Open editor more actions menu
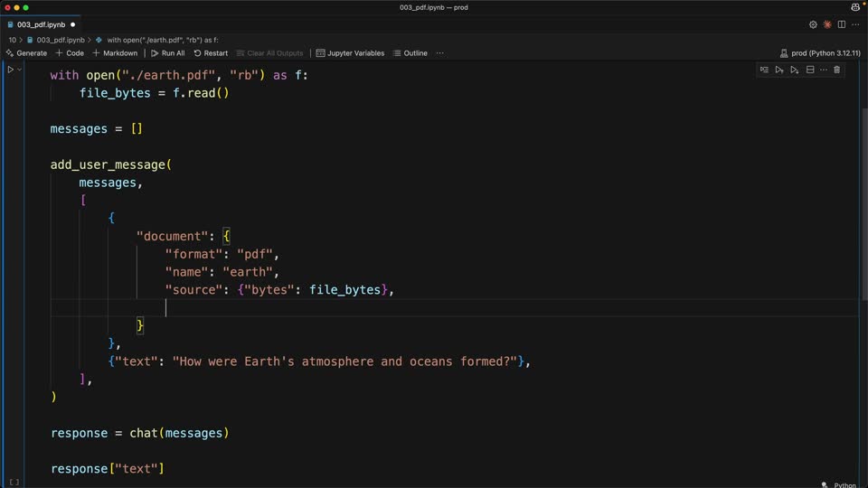The width and height of the screenshot is (868, 488). pos(856,24)
